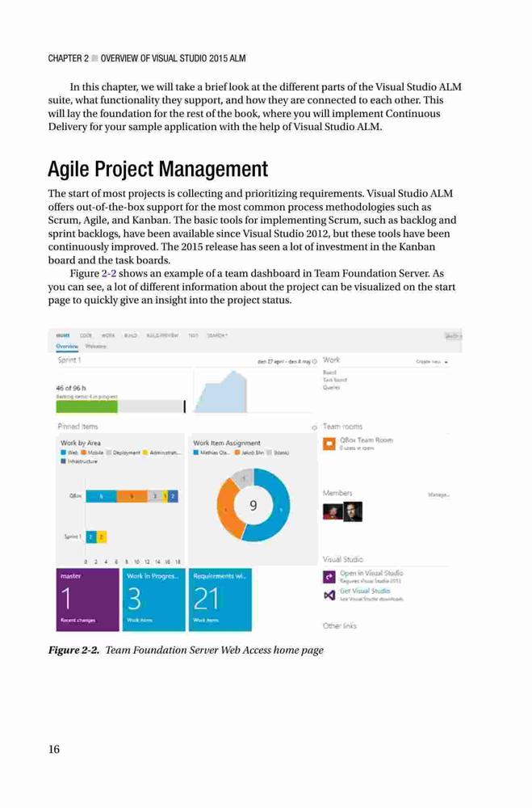Open the master Recent changes tile

coord(87,600)
